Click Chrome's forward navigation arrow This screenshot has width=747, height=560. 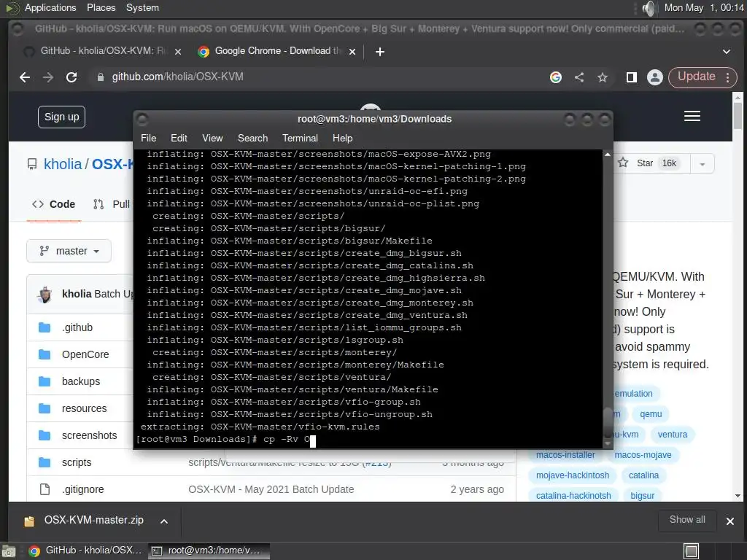click(x=48, y=77)
